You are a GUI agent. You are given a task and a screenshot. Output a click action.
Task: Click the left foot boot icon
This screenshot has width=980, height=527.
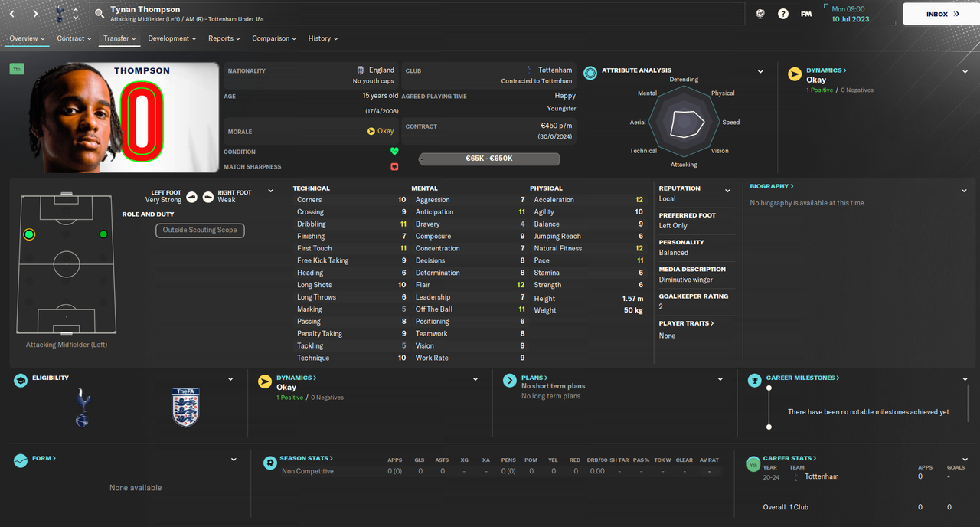pos(191,197)
